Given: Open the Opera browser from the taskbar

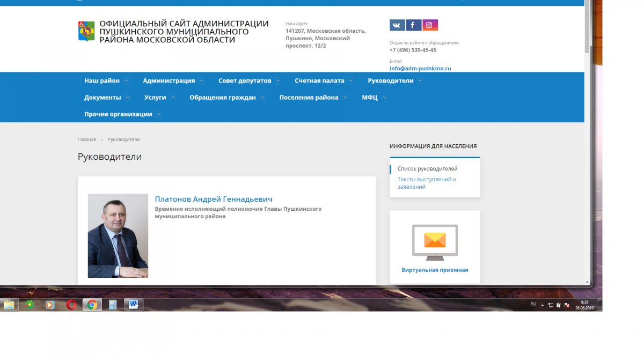Looking at the screenshot, I should pyautogui.click(x=71, y=305).
